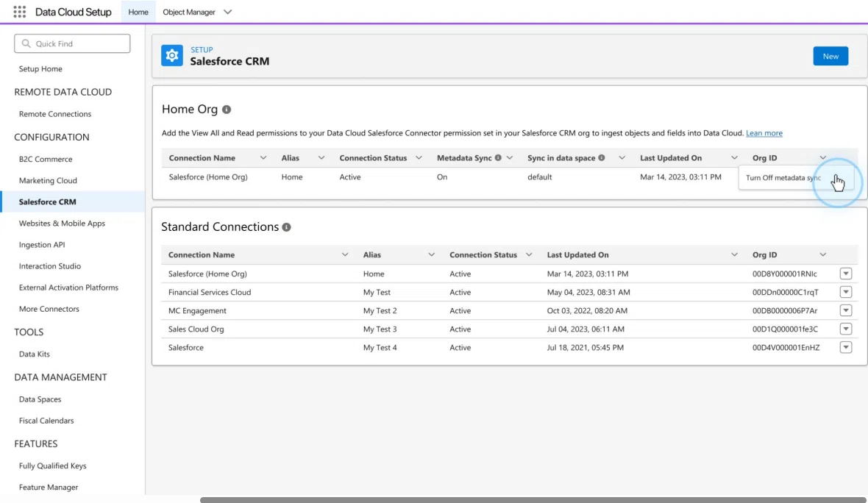The image size is (868, 503).
Task: Open Sync in data space column menu
Action: point(622,157)
